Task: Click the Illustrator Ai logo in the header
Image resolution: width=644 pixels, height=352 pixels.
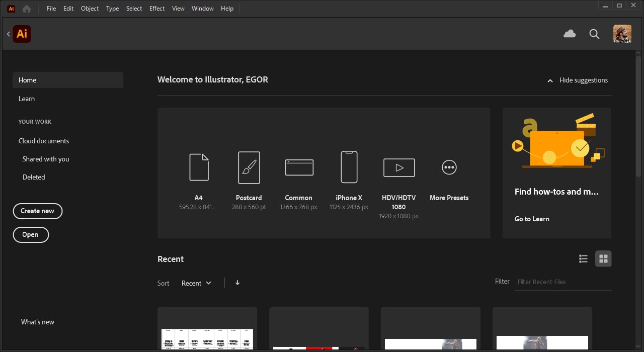Action: click(22, 34)
